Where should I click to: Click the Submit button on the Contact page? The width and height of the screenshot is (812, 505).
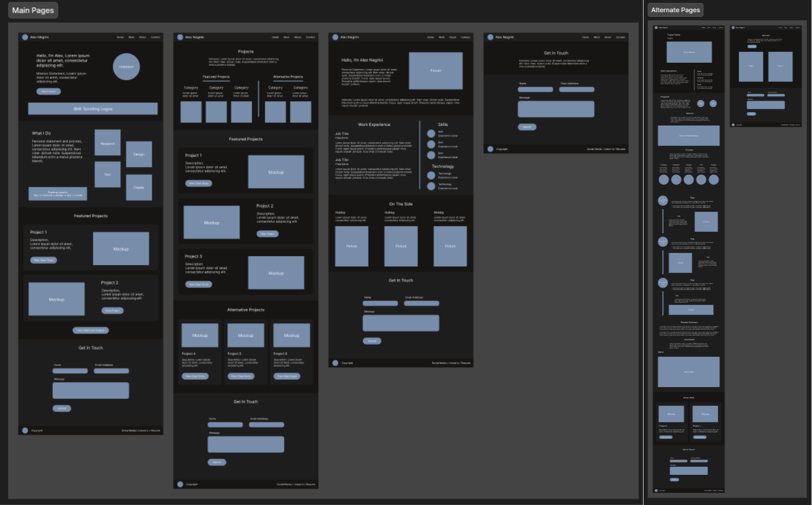tap(527, 127)
